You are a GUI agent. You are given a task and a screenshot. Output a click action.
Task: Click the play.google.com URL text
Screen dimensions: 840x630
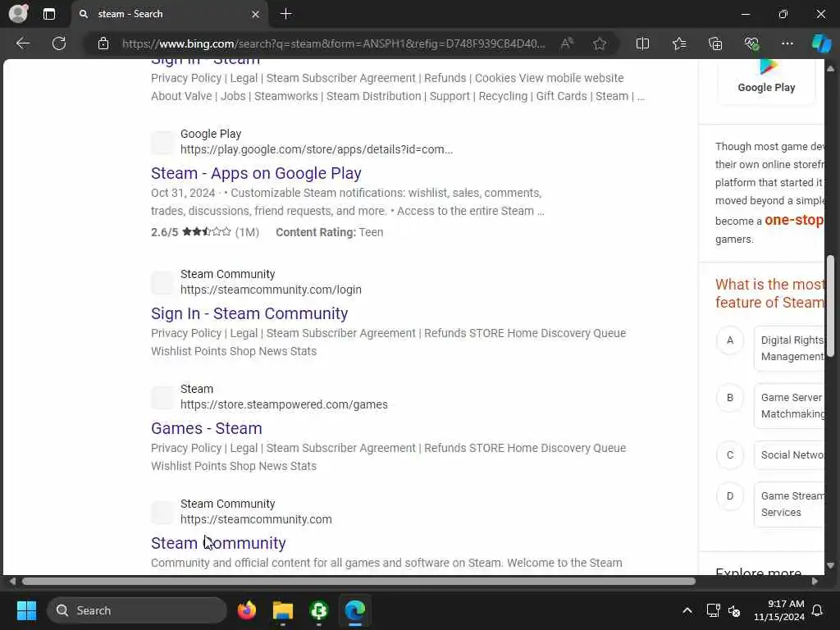point(316,149)
